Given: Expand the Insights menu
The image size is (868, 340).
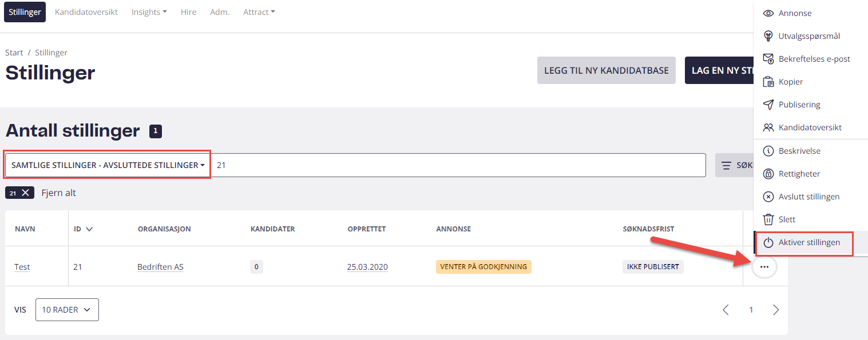Looking at the screenshot, I should (149, 12).
